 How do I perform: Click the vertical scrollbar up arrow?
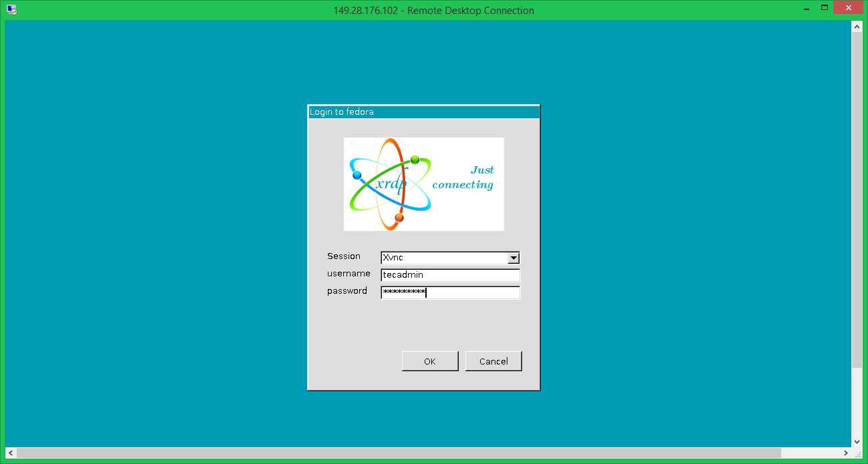pos(857,27)
